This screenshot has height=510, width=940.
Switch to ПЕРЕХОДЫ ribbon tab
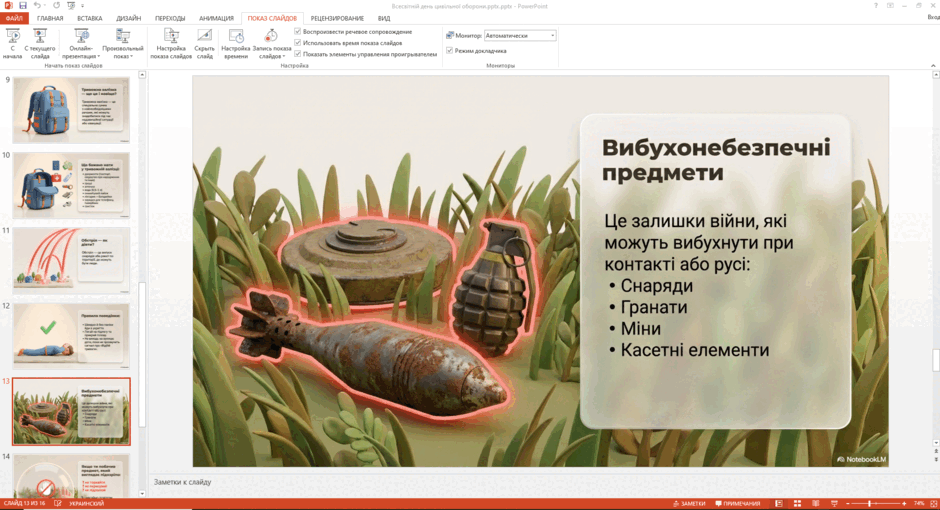[x=170, y=19]
